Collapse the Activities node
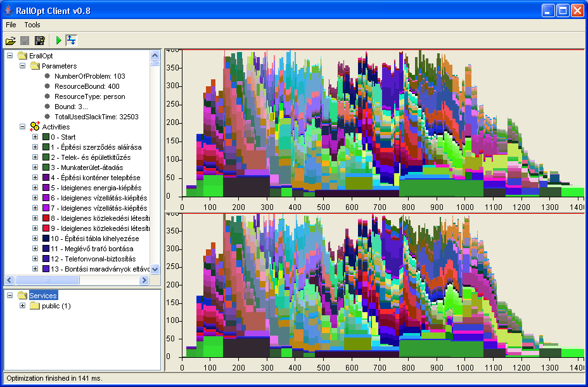This screenshot has width=588, height=387. (23, 127)
